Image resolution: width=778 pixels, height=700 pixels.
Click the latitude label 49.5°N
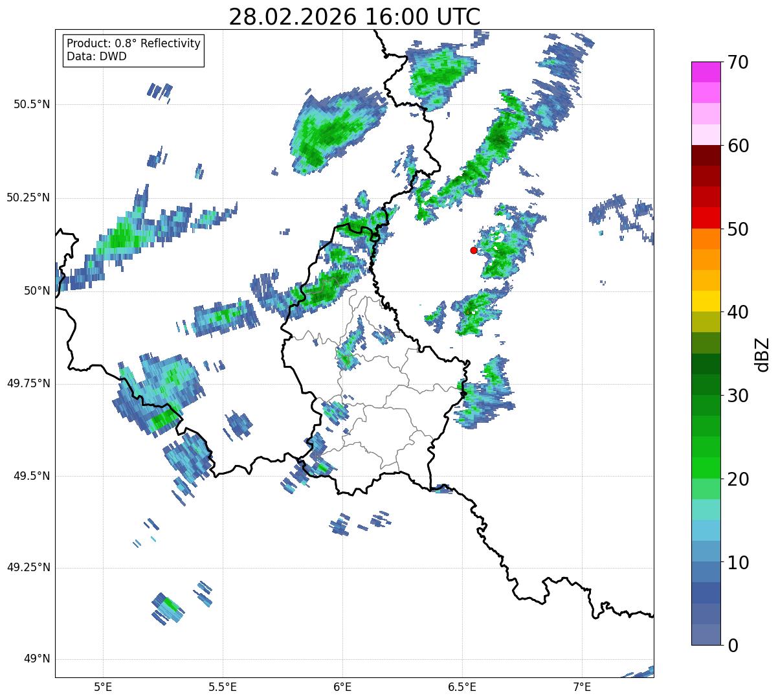click(32, 476)
